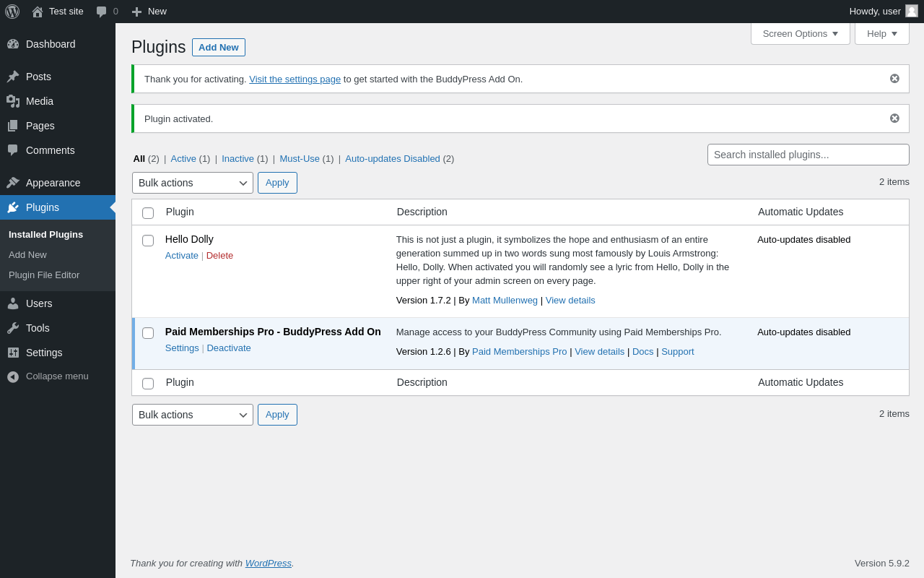Dismiss the Plugin activated notice

click(894, 118)
